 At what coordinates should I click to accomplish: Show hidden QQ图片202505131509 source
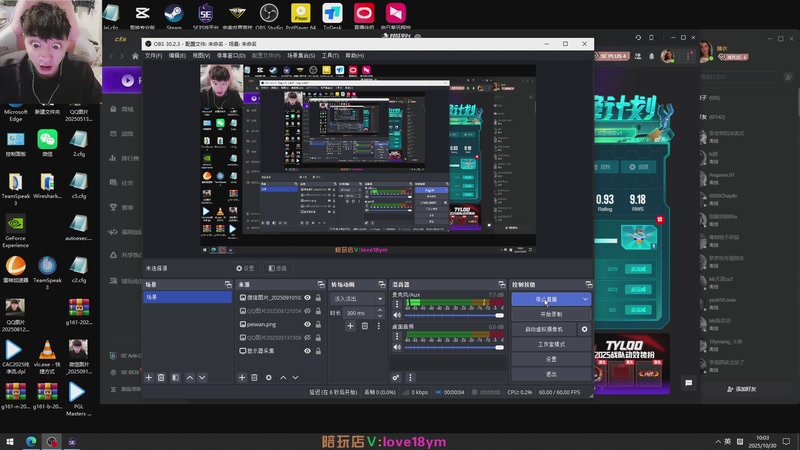click(x=308, y=337)
